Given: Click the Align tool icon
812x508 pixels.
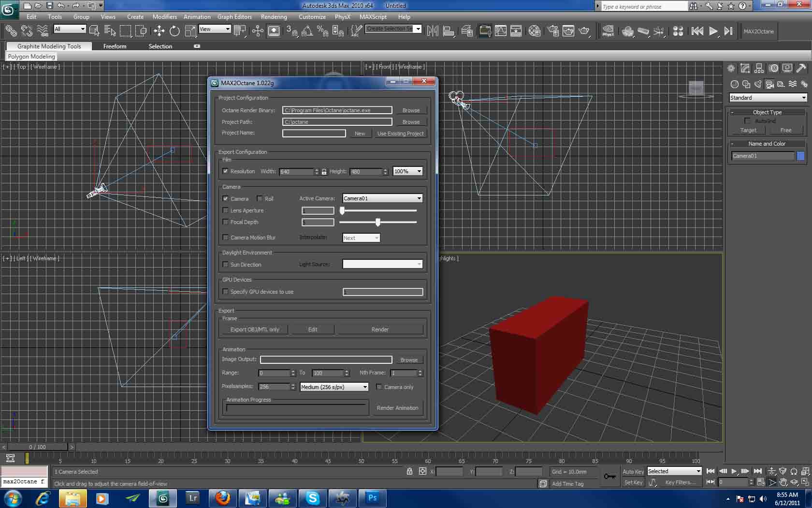Looking at the screenshot, I should point(449,31).
